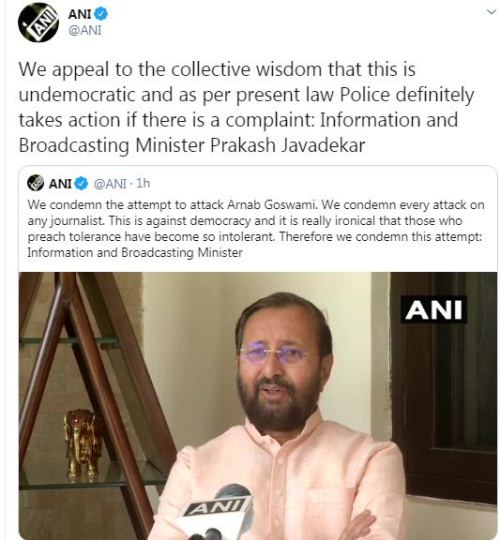Image resolution: width=500 pixels, height=540 pixels.
Task: Click the verified badge inside the quoted tweet
Action: [82, 184]
